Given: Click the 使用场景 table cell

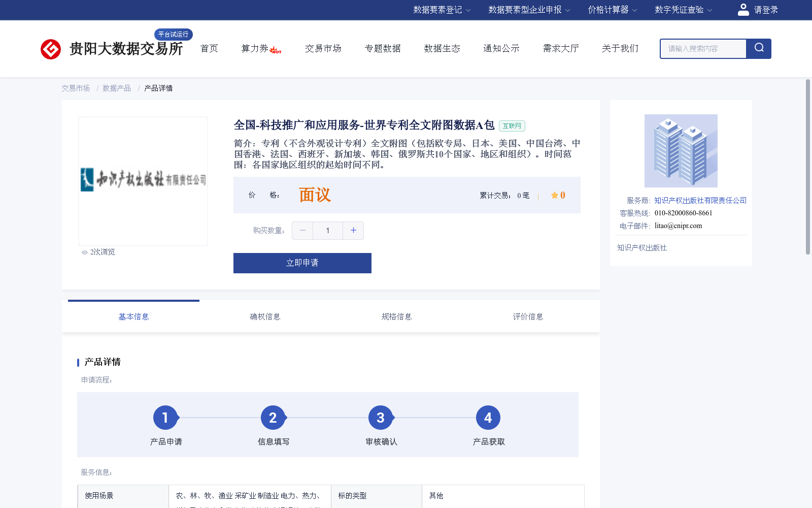Looking at the screenshot, I should (x=123, y=496).
